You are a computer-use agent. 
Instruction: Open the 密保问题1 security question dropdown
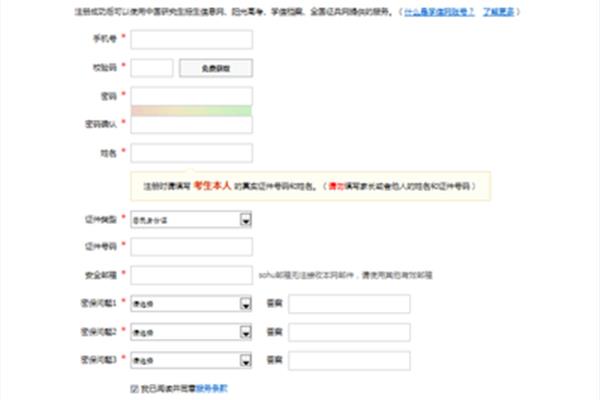(x=191, y=304)
